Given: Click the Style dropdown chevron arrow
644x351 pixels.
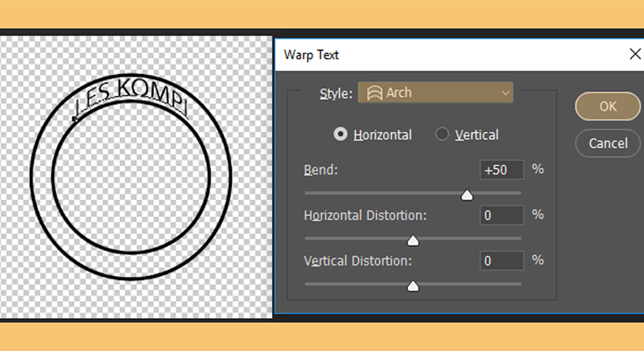Looking at the screenshot, I should coord(506,93).
